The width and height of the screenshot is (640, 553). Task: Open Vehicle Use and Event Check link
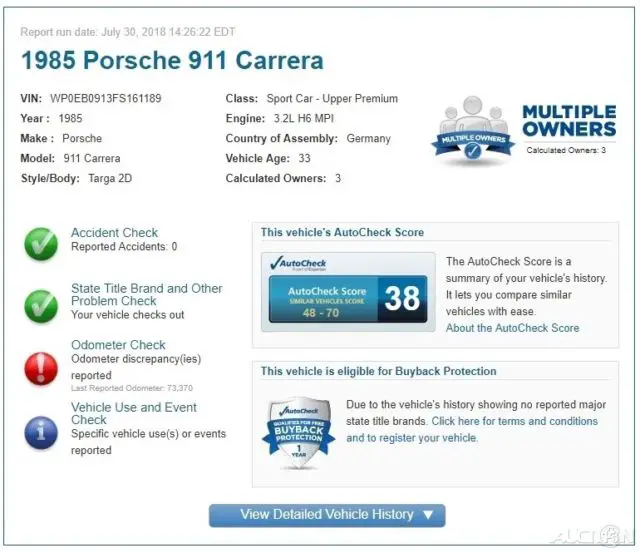(133, 413)
